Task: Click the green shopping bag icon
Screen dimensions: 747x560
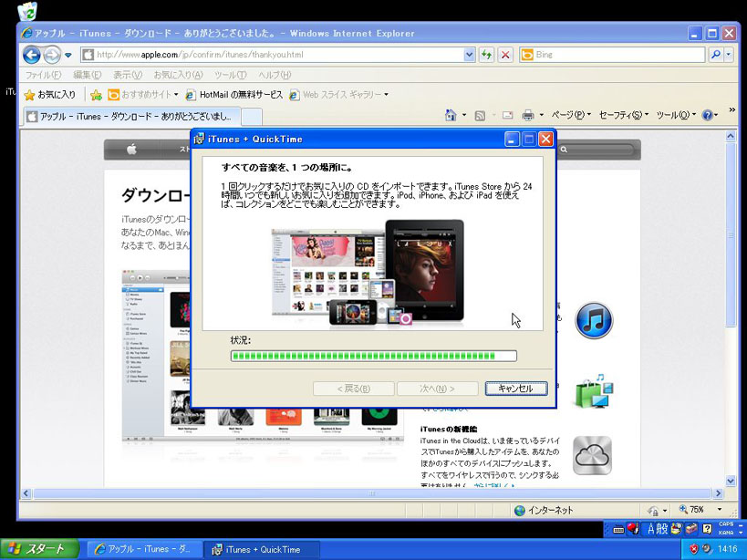Action: (594, 391)
